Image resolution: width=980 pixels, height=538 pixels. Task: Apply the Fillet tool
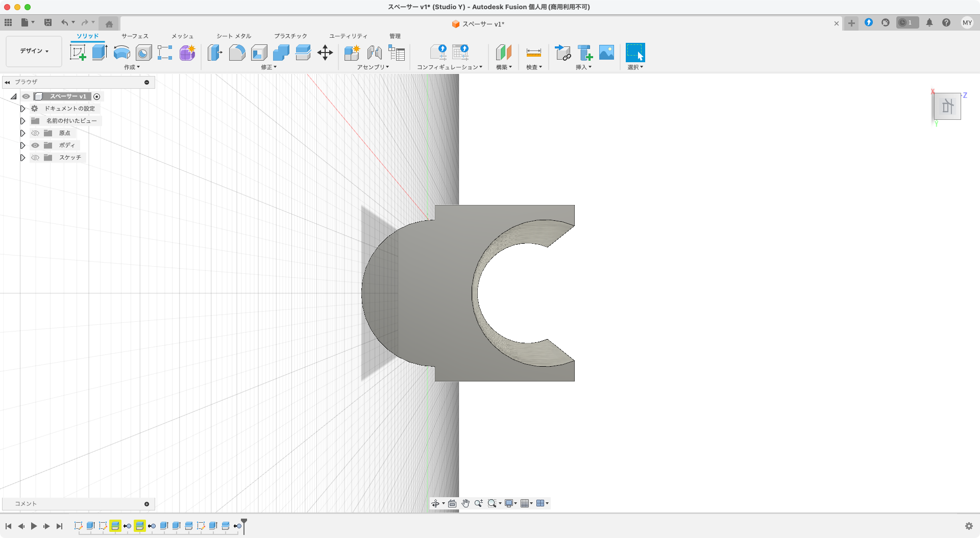coord(237,53)
